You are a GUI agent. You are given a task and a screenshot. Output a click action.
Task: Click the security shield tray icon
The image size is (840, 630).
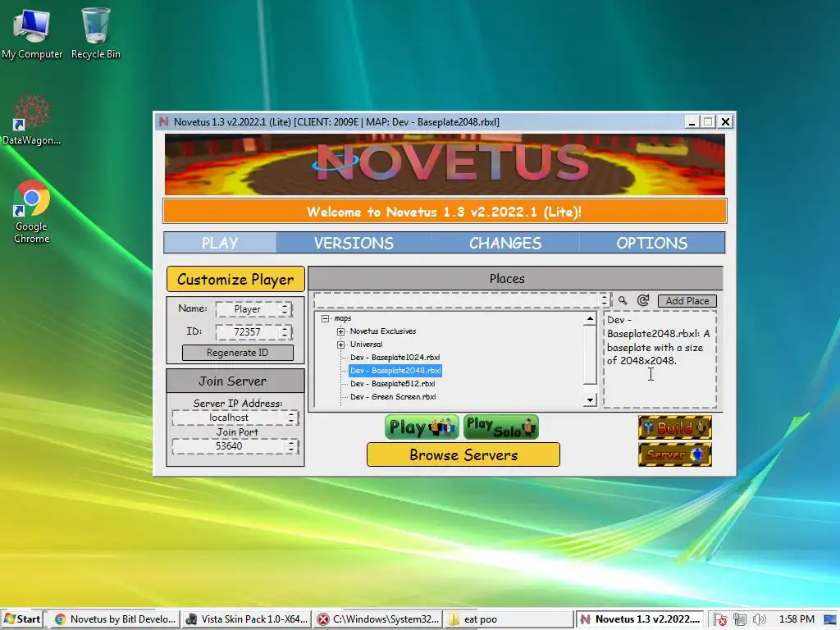pos(720,619)
